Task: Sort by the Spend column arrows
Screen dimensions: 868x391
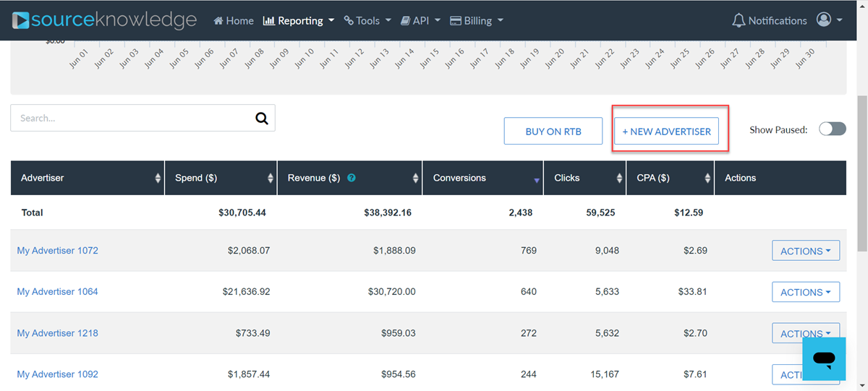Action: pyautogui.click(x=271, y=178)
